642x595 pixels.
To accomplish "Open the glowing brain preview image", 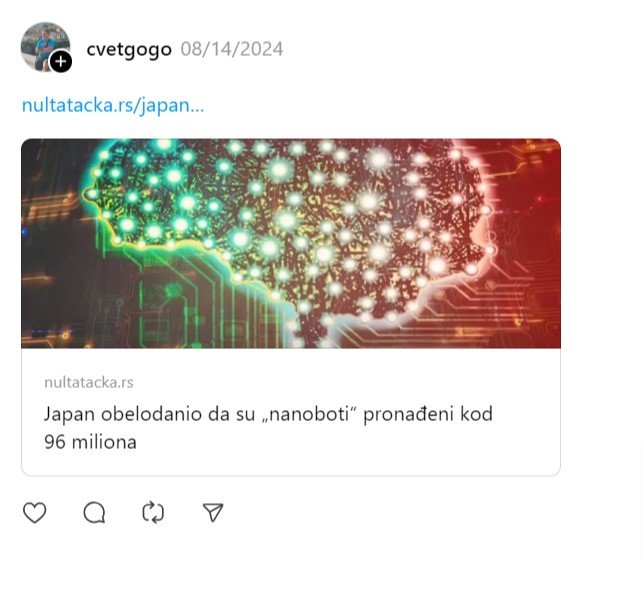I will 291,244.
